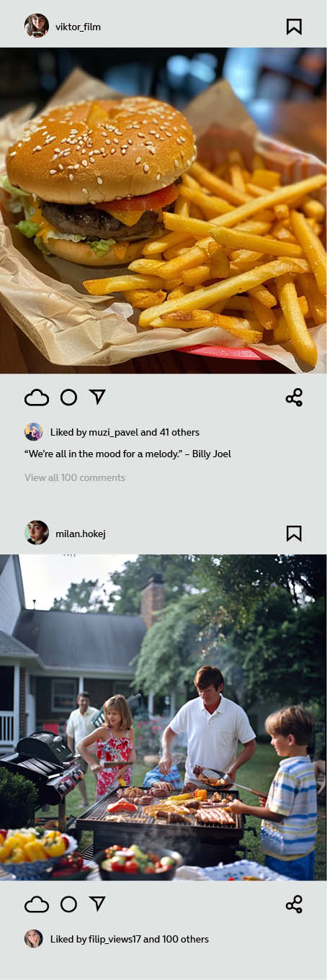Tap the circle icon under burger photo
Screen dimensions: 327x980
tap(68, 397)
